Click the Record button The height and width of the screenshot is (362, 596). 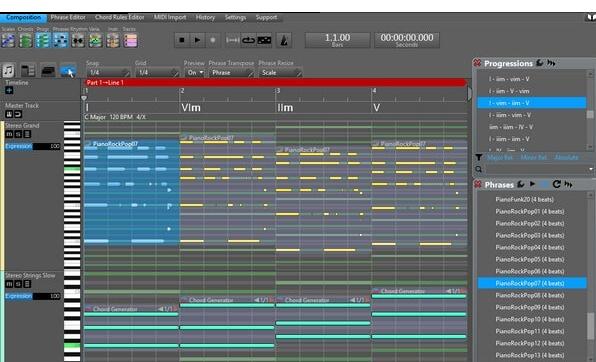point(212,40)
